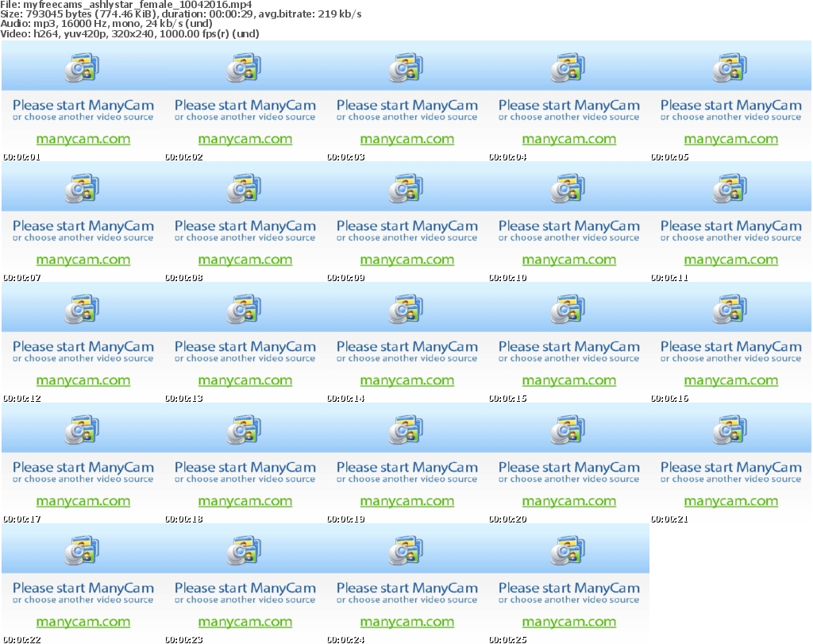Screen dimensions: 813x644
Task: Click the 00:00:24 timestamp label
Action: 346,640
